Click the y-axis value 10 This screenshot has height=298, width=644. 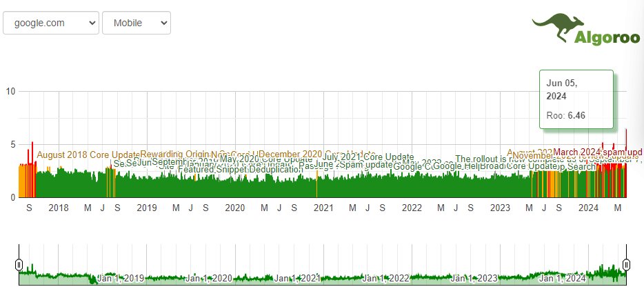pyautogui.click(x=10, y=91)
